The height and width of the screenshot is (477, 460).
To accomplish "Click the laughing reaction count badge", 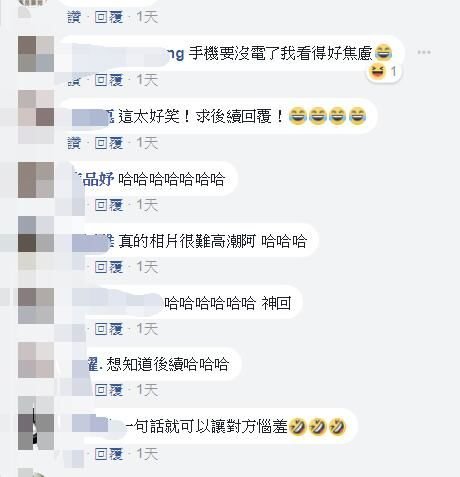I will (x=384, y=72).
